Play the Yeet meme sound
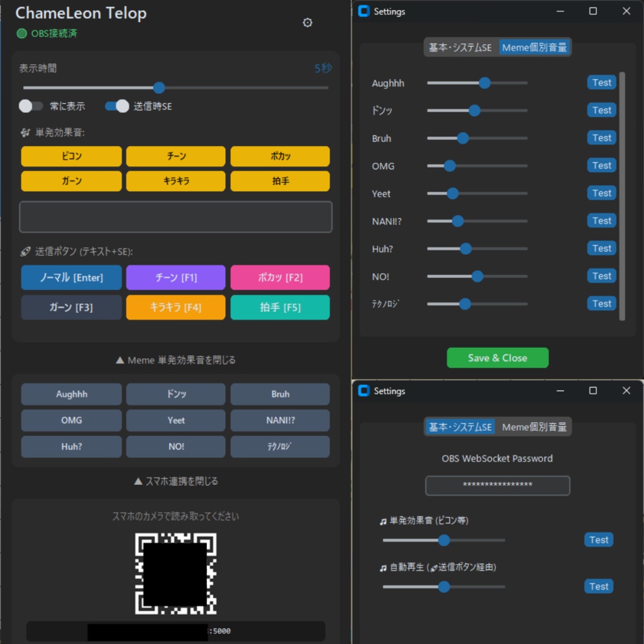This screenshot has width=644, height=644. click(x=176, y=421)
